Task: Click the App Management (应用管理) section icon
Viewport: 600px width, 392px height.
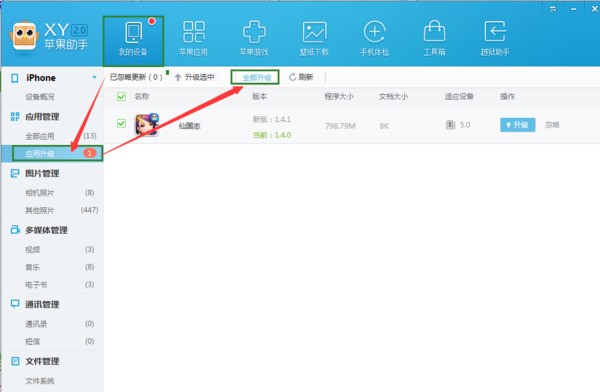Action: (15, 117)
